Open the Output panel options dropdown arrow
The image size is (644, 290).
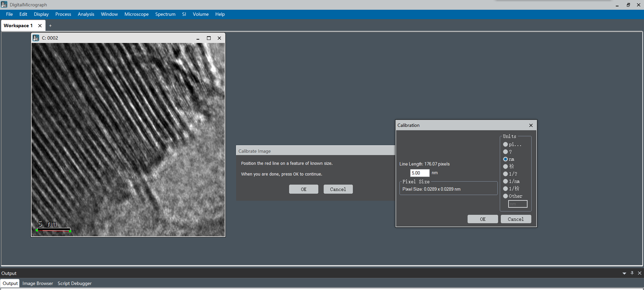coord(624,273)
